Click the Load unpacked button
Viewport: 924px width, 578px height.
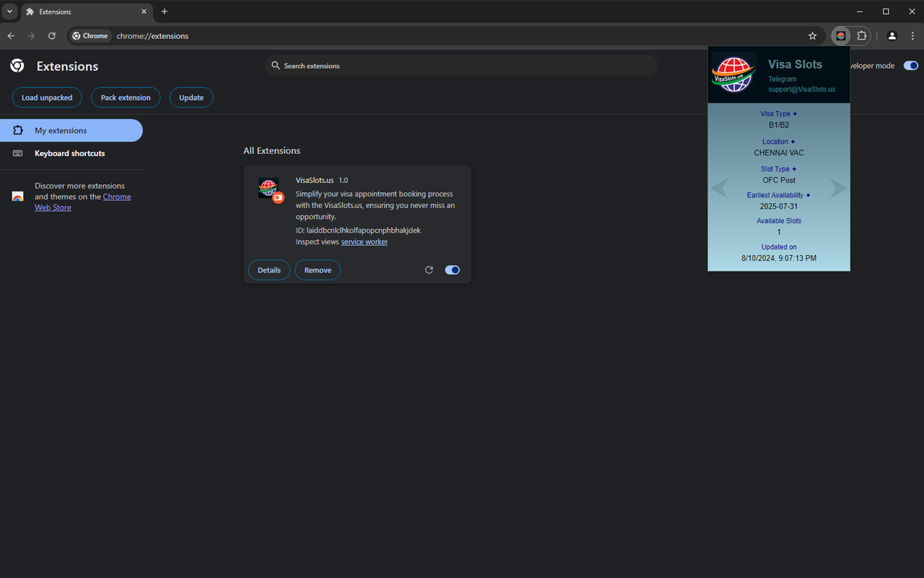click(x=47, y=98)
